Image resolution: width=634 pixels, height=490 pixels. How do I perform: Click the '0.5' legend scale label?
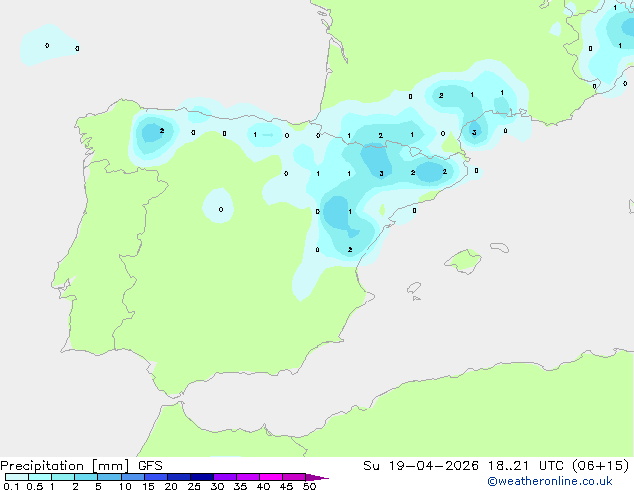click(35, 486)
